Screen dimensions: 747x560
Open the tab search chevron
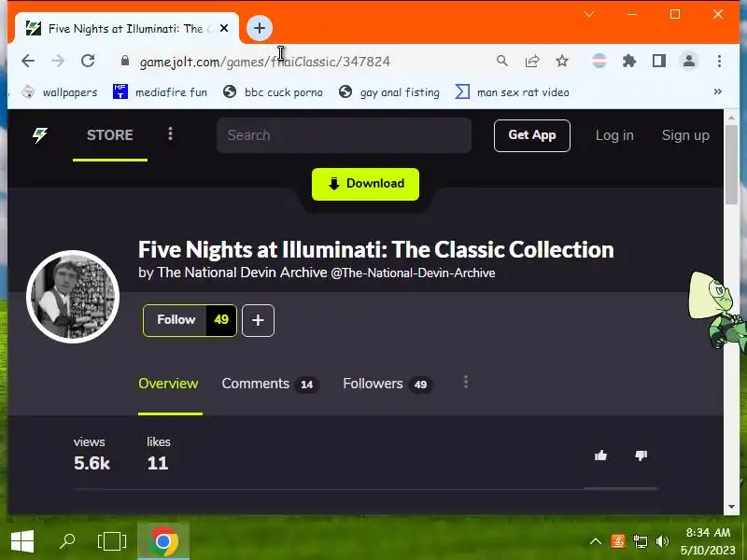pos(589,14)
